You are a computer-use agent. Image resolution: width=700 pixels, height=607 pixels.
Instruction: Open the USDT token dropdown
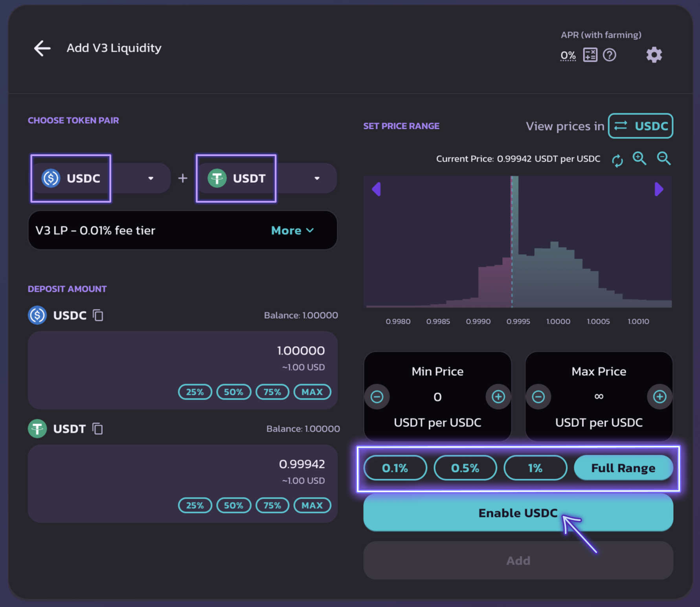[x=317, y=178]
